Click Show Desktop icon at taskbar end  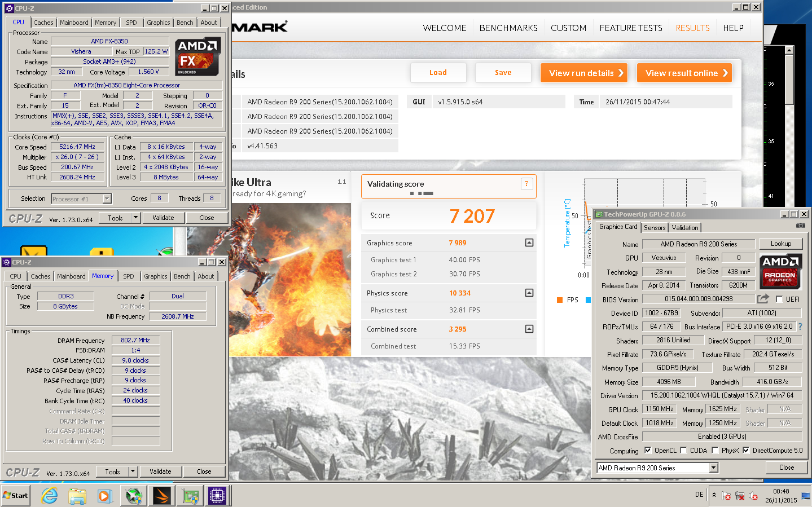pyautogui.click(x=806, y=496)
